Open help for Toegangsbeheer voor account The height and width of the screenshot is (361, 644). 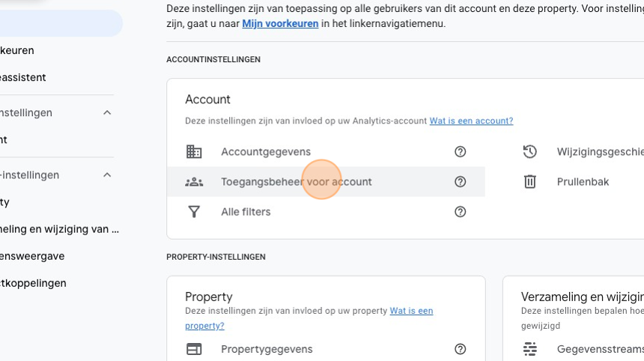point(461,182)
